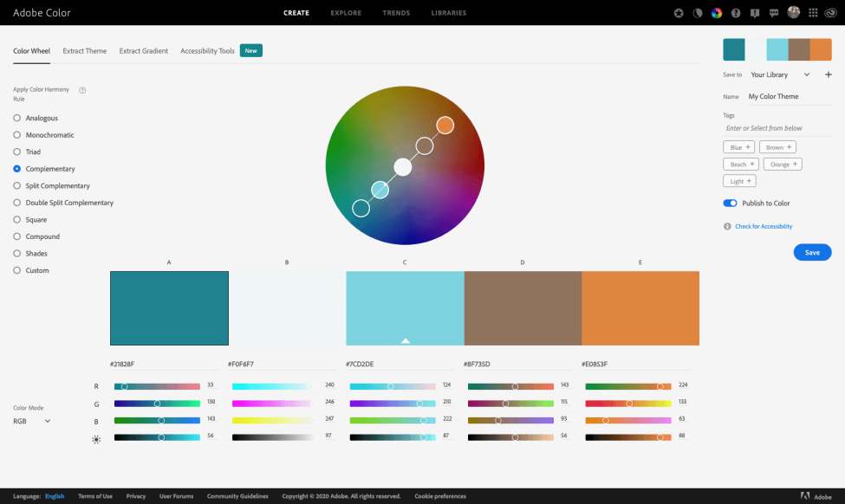
Task: Toggle the Publish to Color switch
Action: coord(730,203)
